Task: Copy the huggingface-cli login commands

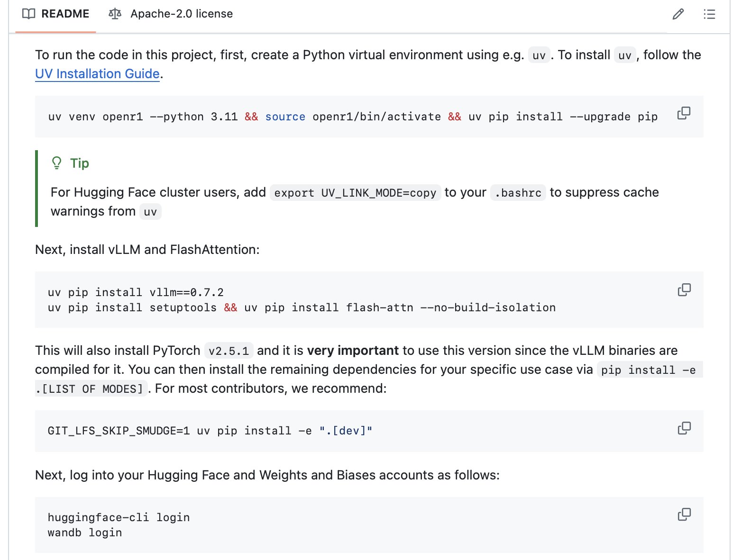Action: [684, 514]
